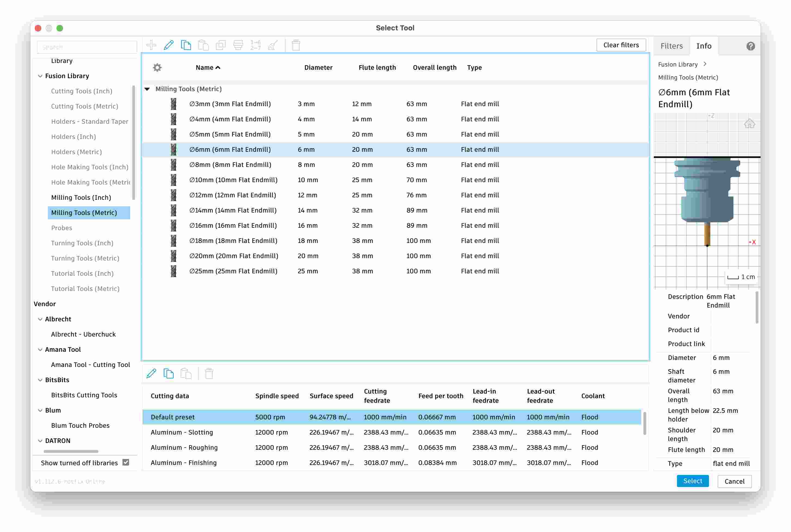This screenshot has width=791, height=532.
Task: Click the Delete tool trash icon in top toolbar
Action: pyautogui.click(x=296, y=45)
